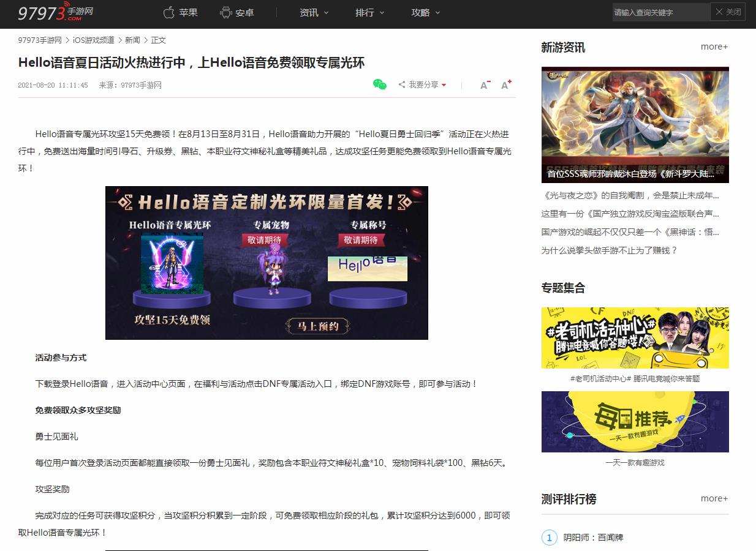Open the 安卓 section link
756x551 pixels.
[x=244, y=12]
